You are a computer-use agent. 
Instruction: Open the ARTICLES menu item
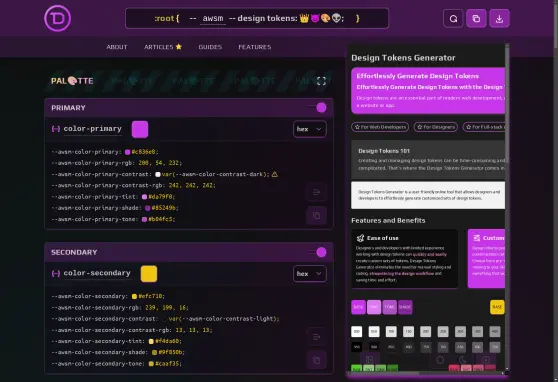(163, 47)
